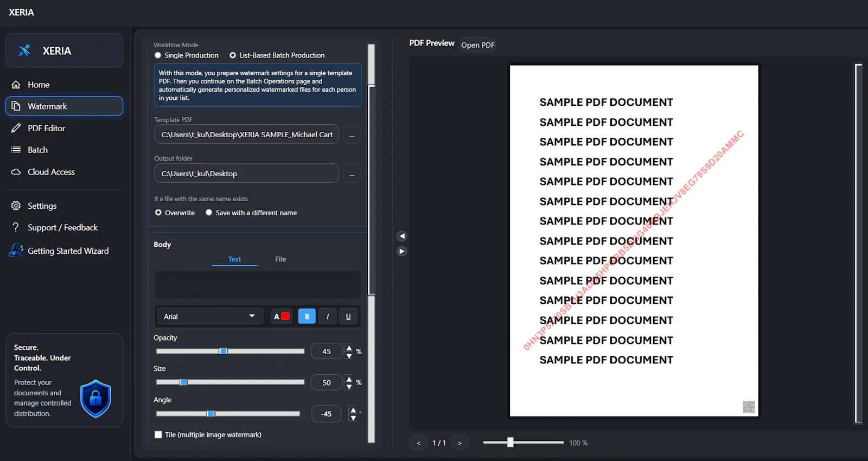Image resolution: width=868 pixels, height=461 pixels.
Task: Open Cloud Access cloud icon
Action: [x=16, y=172]
